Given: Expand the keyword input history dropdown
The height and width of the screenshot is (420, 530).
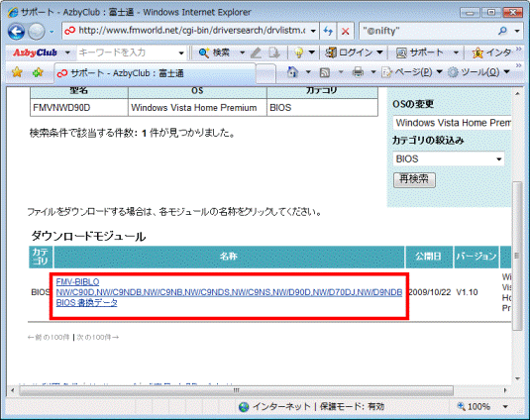Looking at the screenshot, I should point(181,52).
